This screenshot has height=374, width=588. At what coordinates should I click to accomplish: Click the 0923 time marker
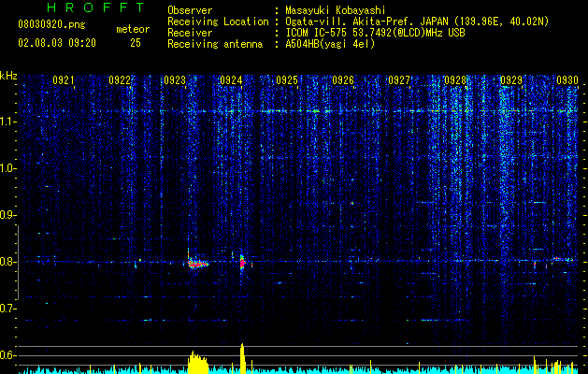175,80
